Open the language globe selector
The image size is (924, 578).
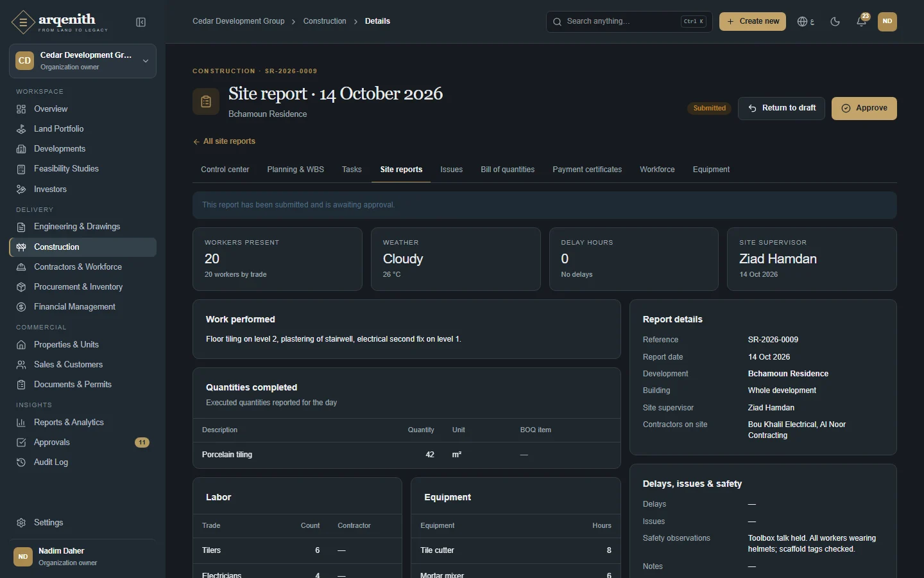click(806, 22)
